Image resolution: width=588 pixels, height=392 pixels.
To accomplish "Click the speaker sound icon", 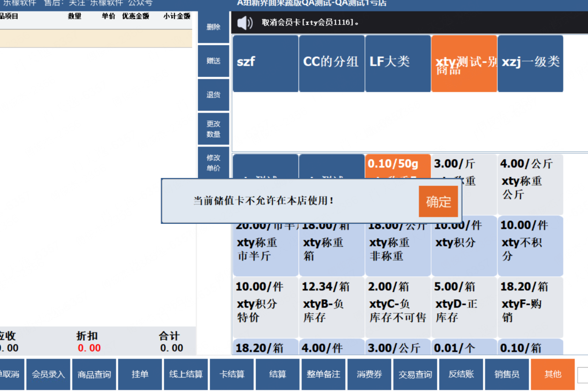I will 245,22.
